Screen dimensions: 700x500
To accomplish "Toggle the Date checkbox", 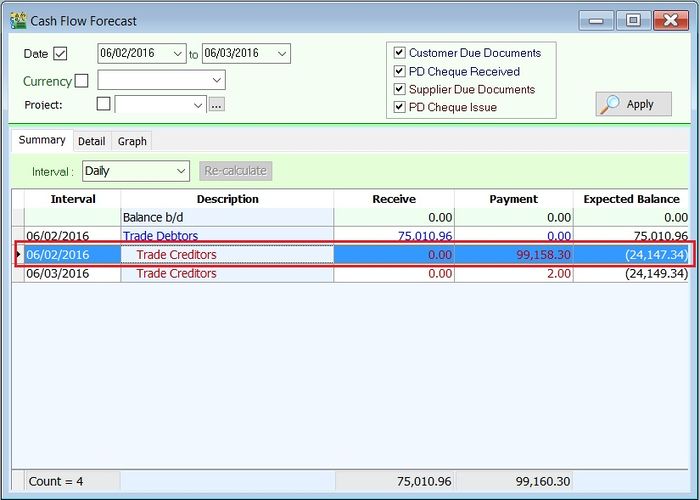I will 60,54.
